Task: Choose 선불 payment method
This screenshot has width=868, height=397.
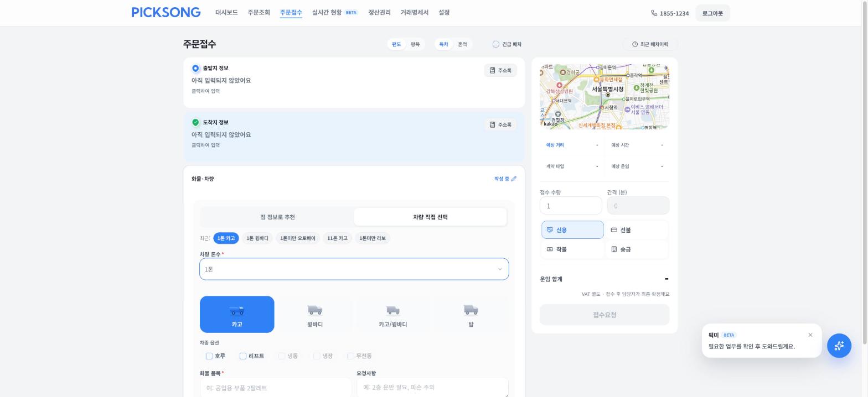Action: (x=637, y=230)
